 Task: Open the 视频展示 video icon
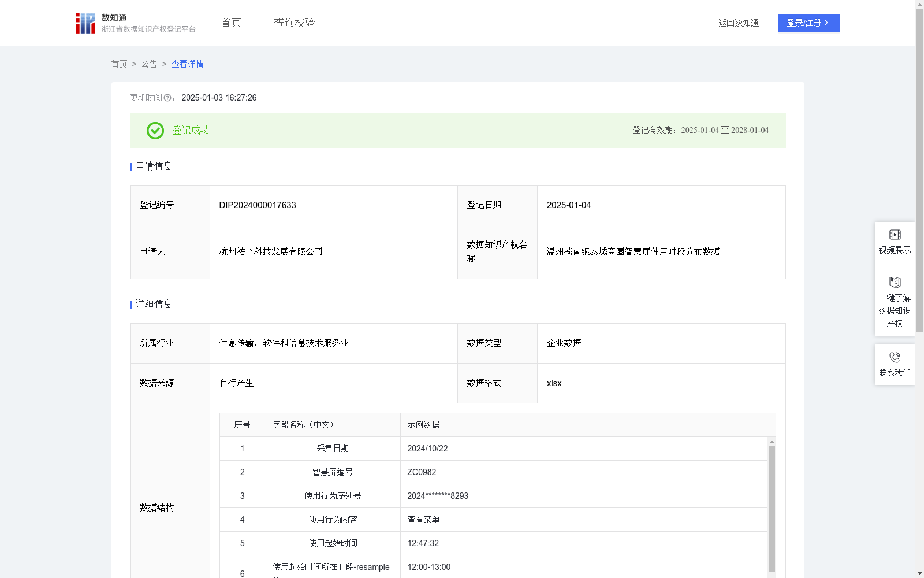pyautogui.click(x=895, y=235)
